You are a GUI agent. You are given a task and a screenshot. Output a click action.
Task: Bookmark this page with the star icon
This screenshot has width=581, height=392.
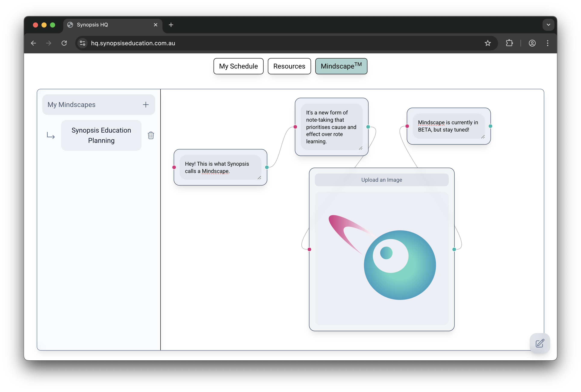pyautogui.click(x=488, y=43)
